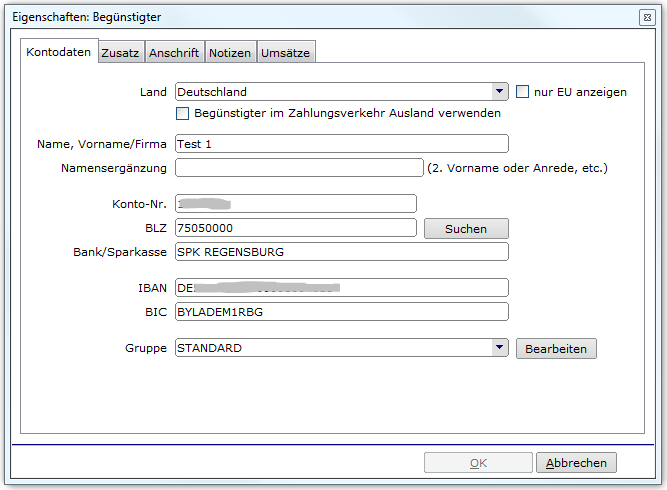Click the Bank/Sparkasse field
Viewport: 667px width, 490px height.
[x=342, y=252]
